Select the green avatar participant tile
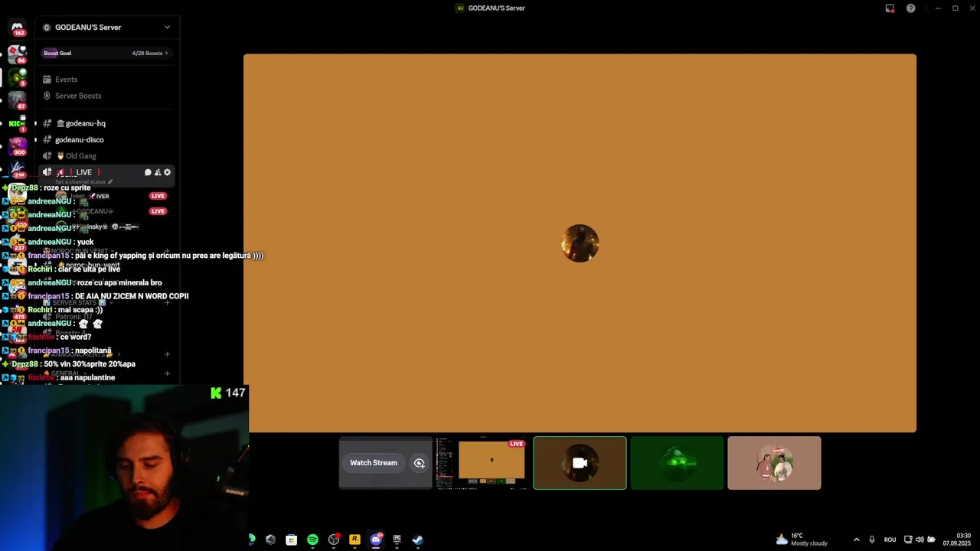 (677, 463)
